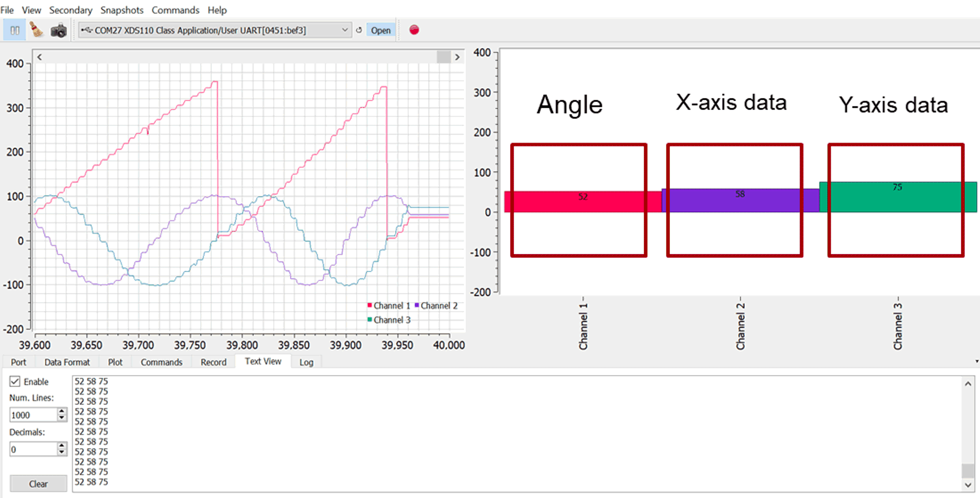Image resolution: width=980 pixels, height=498 pixels.
Task: Take a snapshot with the camera icon
Action: coord(58,31)
